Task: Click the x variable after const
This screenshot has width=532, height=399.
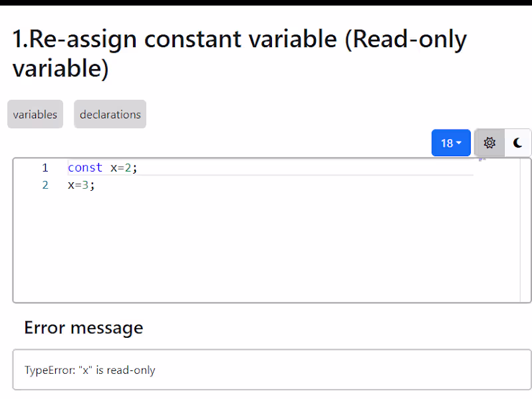Action: click(x=114, y=168)
